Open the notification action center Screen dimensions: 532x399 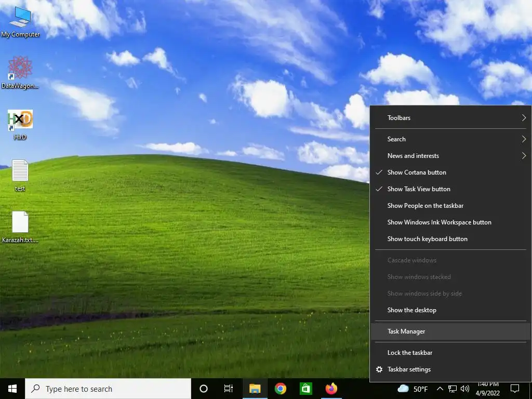[515, 389]
